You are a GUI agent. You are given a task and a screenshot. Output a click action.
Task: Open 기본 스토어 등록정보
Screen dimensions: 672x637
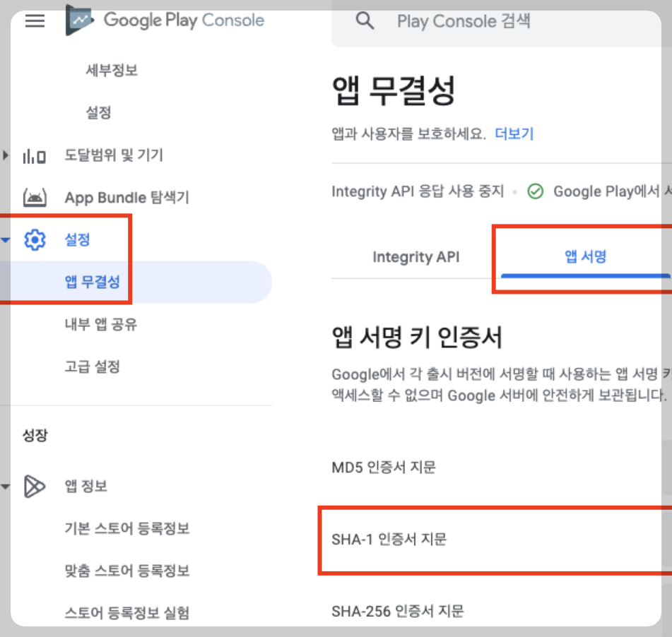coord(127,528)
